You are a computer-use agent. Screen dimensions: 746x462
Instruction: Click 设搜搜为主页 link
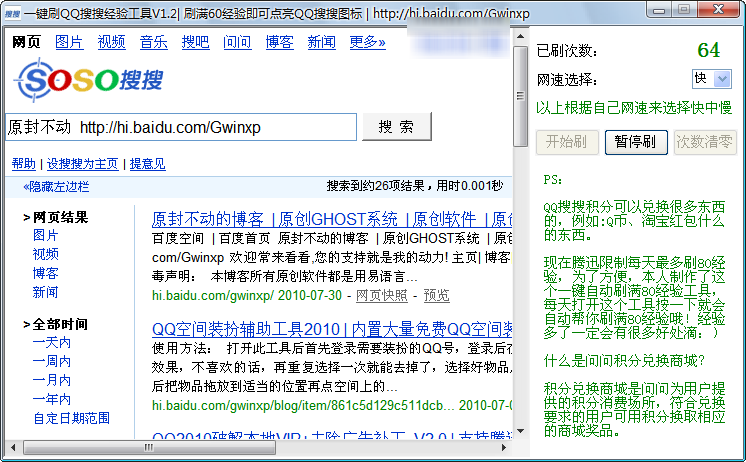coord(82,164)
